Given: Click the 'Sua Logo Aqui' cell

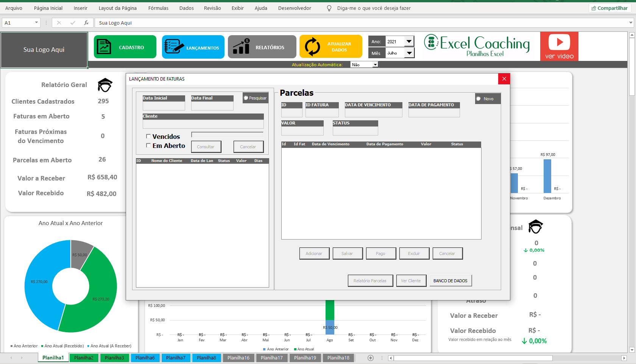Looking at the screenshot, I should [44, 50].
